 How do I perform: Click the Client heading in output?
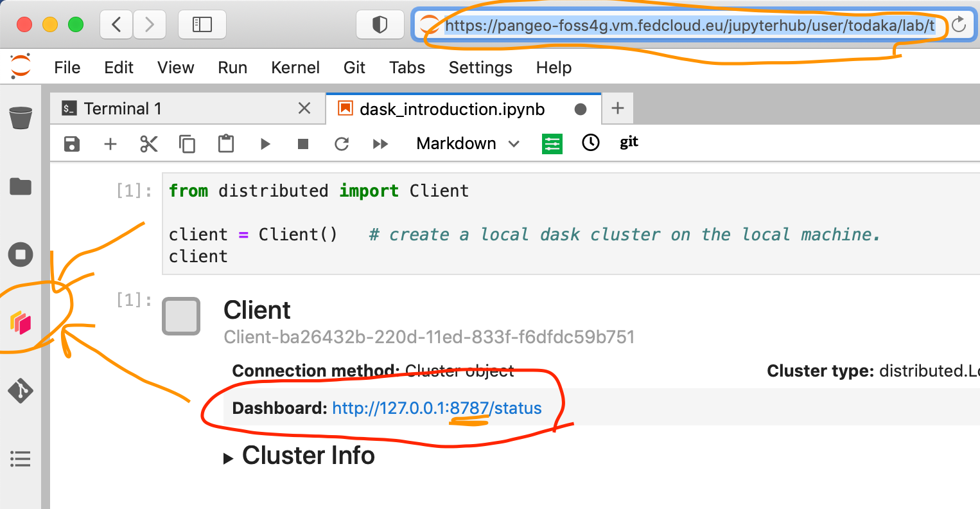pos(257,310)
